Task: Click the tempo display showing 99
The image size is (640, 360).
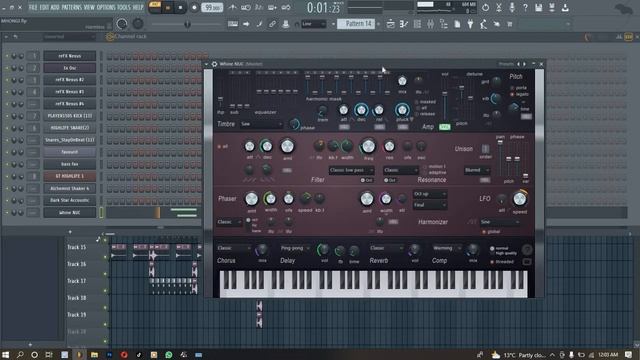Action: coord(212,7)
